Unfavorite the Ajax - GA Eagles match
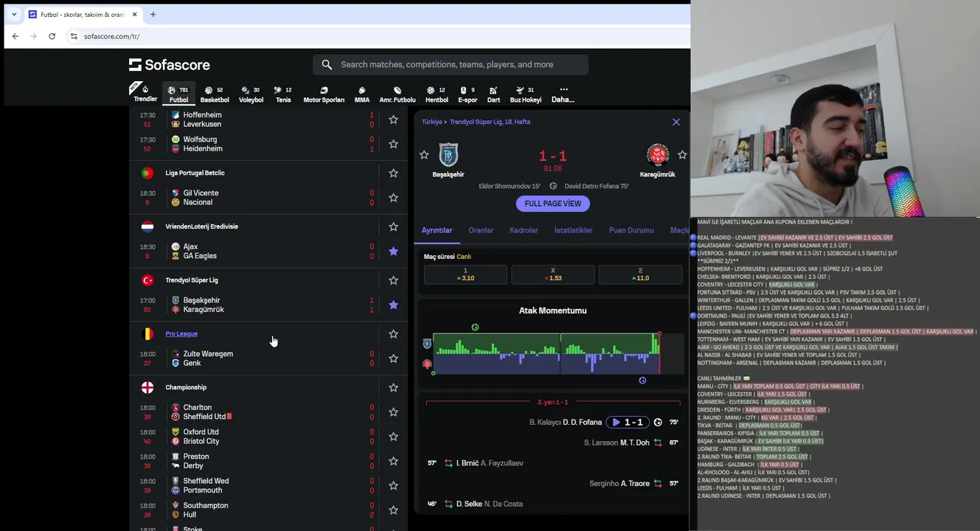980x531 pixels. coord(393,251)
